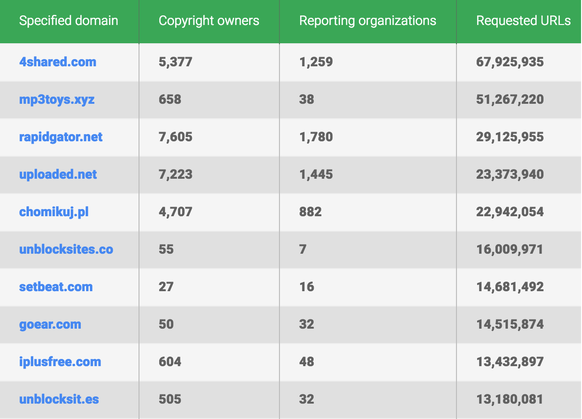
Task: Open the setbeat.com domain link
Action: pyautogui.click(x=56, y=287)
